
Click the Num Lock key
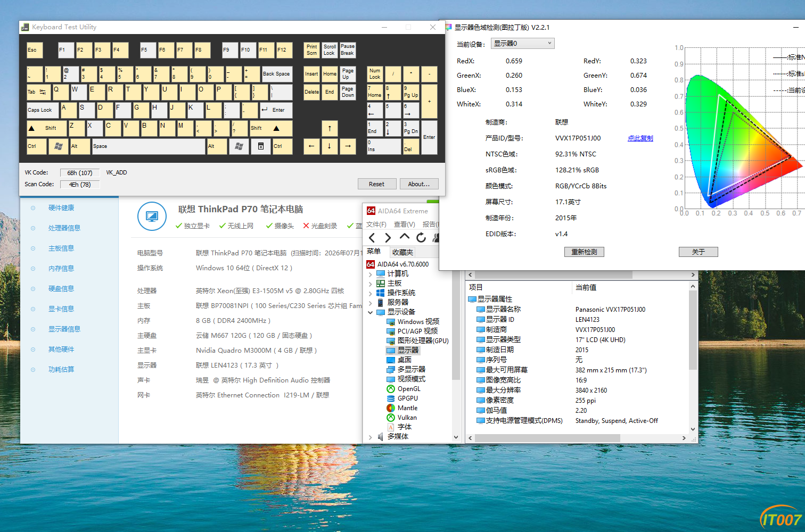[x=375, y=74]
